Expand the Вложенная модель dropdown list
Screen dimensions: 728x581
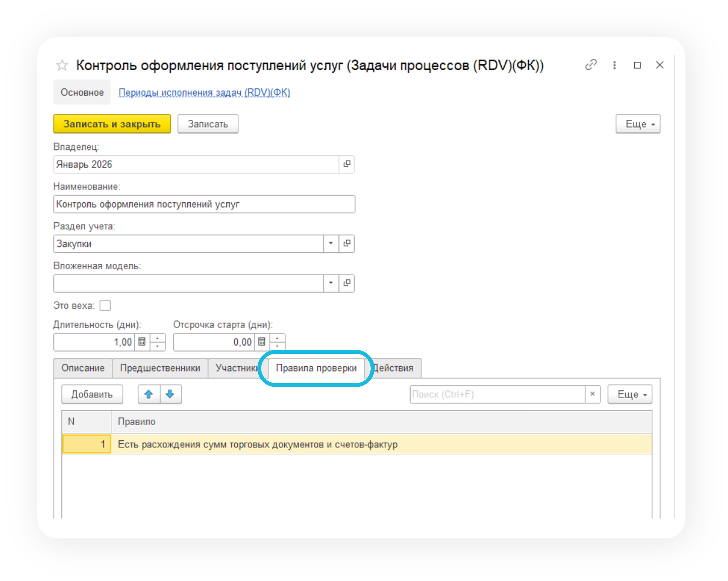pos(331,283)
